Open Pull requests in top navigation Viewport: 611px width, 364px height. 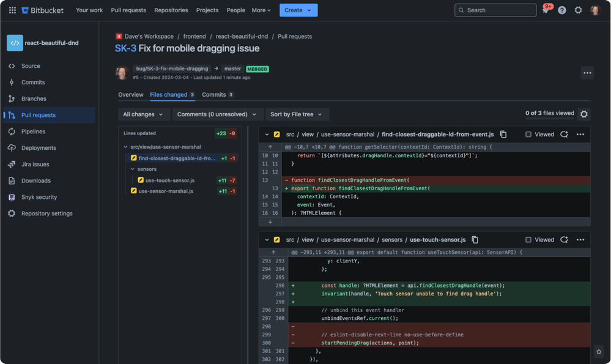point(128,10)
